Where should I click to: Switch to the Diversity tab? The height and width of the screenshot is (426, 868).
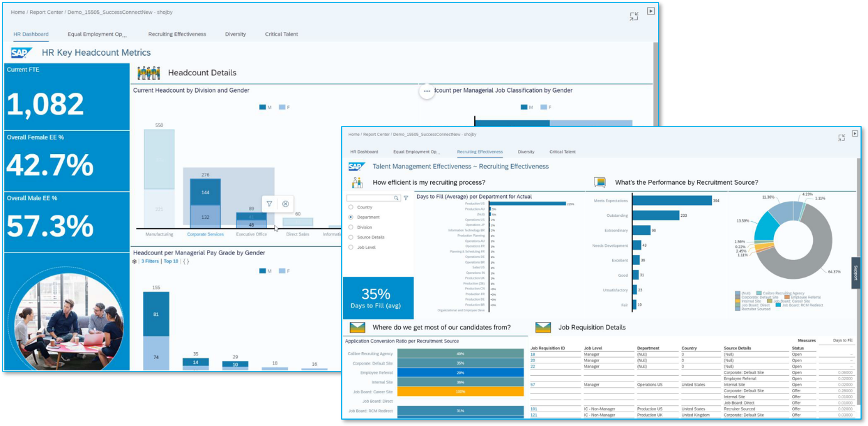(526, 152)
